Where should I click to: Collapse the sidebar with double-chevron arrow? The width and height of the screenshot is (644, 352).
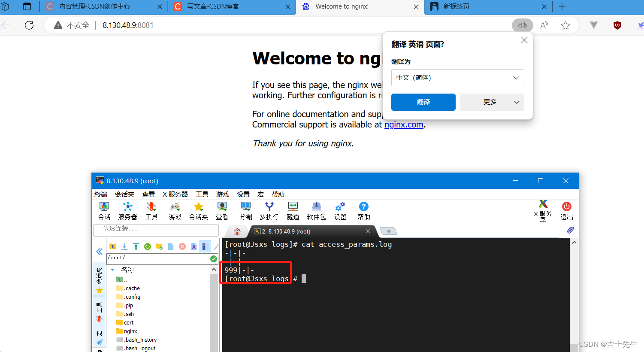(100, 252)
